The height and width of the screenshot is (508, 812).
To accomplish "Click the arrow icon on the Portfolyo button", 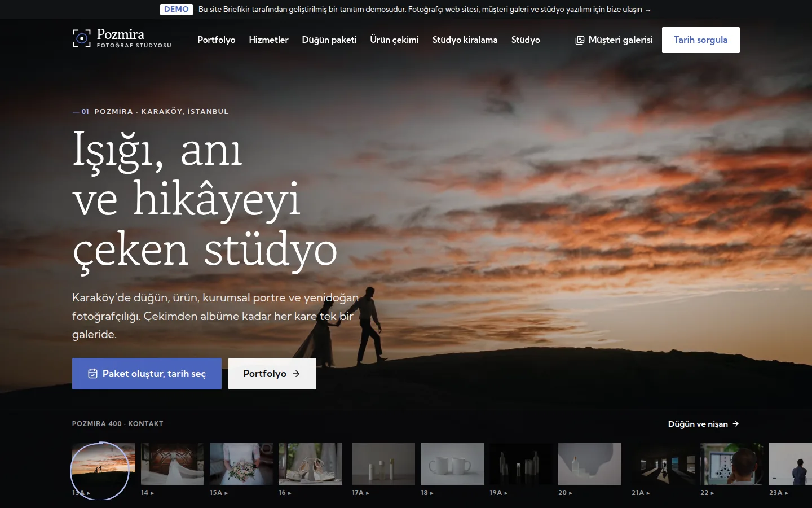I will point(296,374).
